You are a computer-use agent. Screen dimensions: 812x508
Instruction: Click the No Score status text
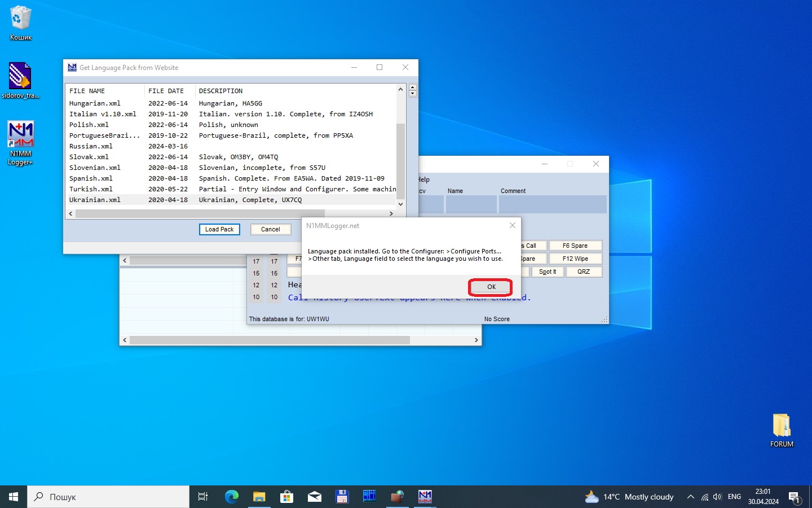(497, 319)
